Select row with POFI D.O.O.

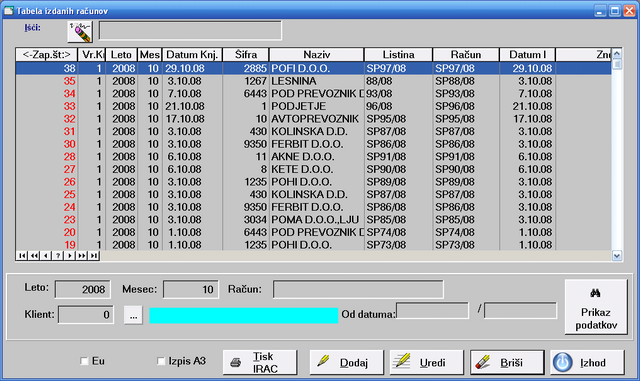tap(313, 68)
